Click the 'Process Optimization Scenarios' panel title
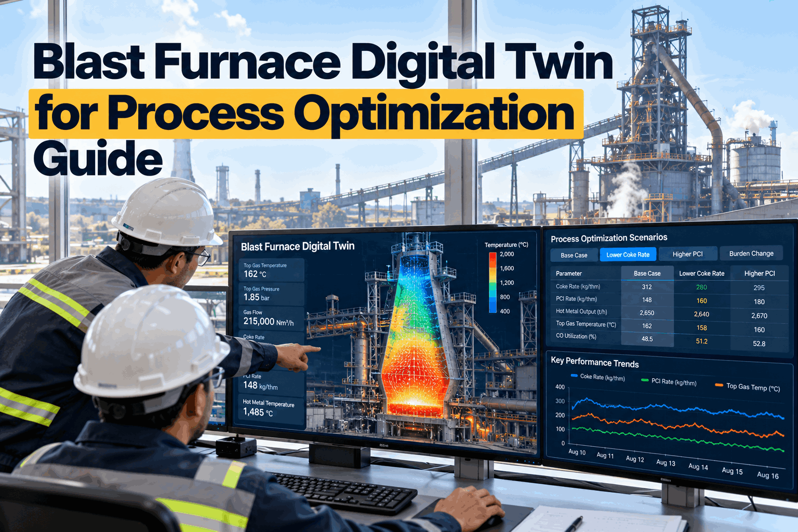 tap(609, 238)
